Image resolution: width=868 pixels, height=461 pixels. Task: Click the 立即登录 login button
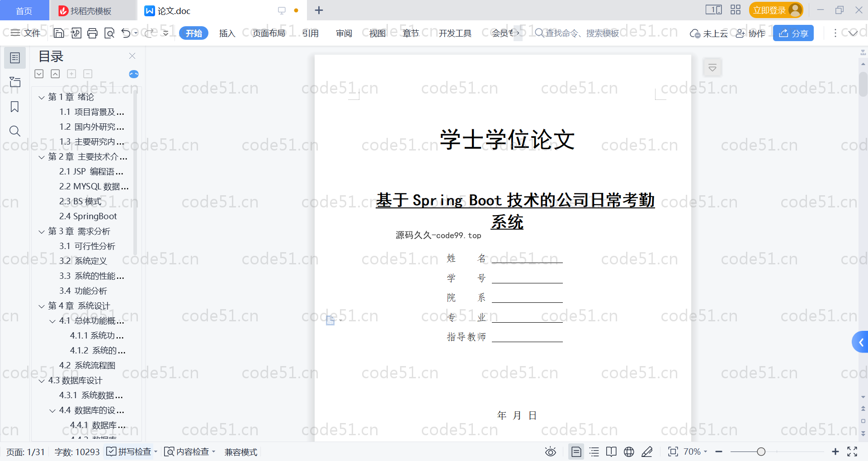769,10
